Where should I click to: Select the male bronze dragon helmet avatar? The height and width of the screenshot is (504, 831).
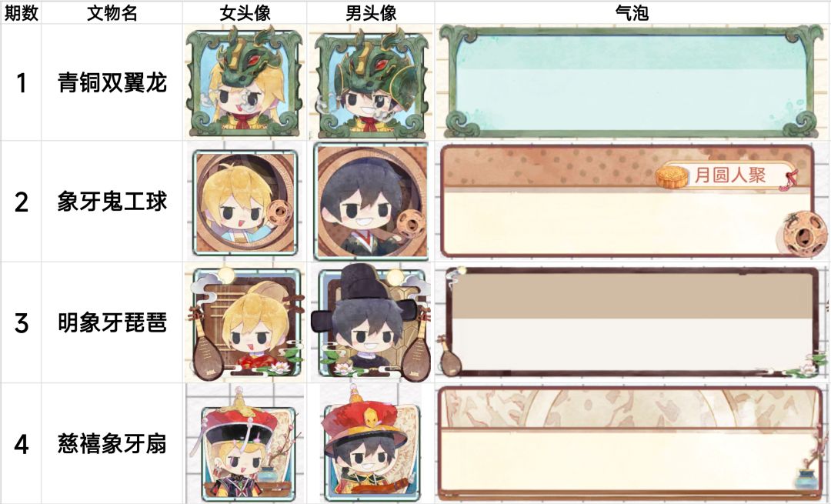pos(371,82)
